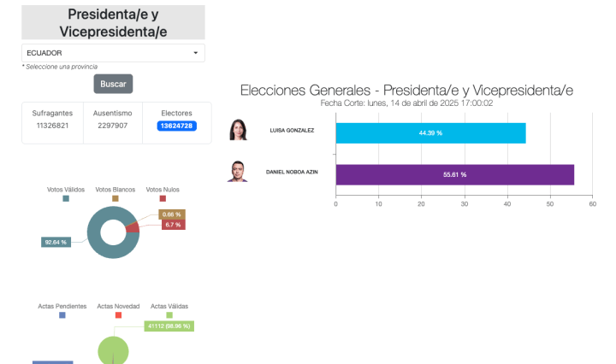Toggle the Votos Nulos legend swatch

click(x=163, y=198)
